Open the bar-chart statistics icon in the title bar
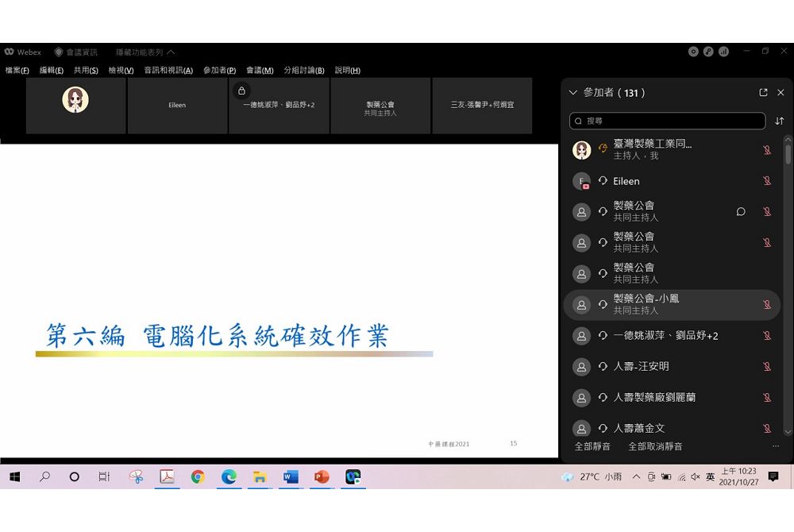 pos(723,51)
